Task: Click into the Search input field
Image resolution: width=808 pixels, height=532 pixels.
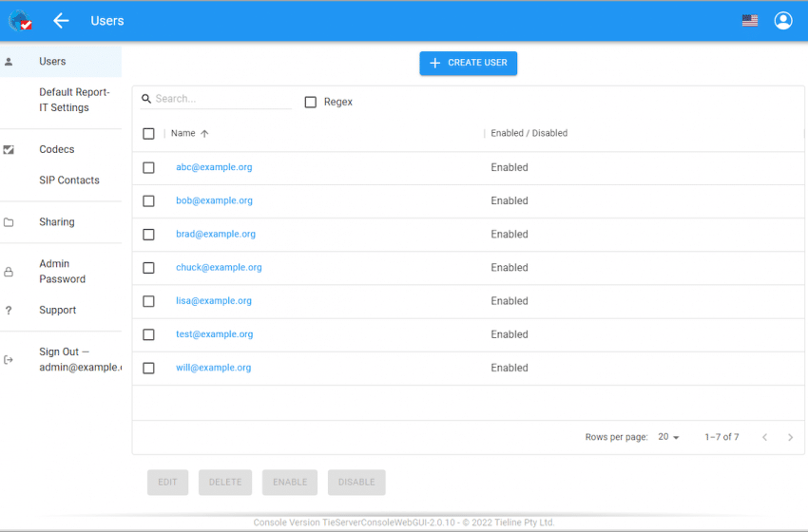Action: 221,99
